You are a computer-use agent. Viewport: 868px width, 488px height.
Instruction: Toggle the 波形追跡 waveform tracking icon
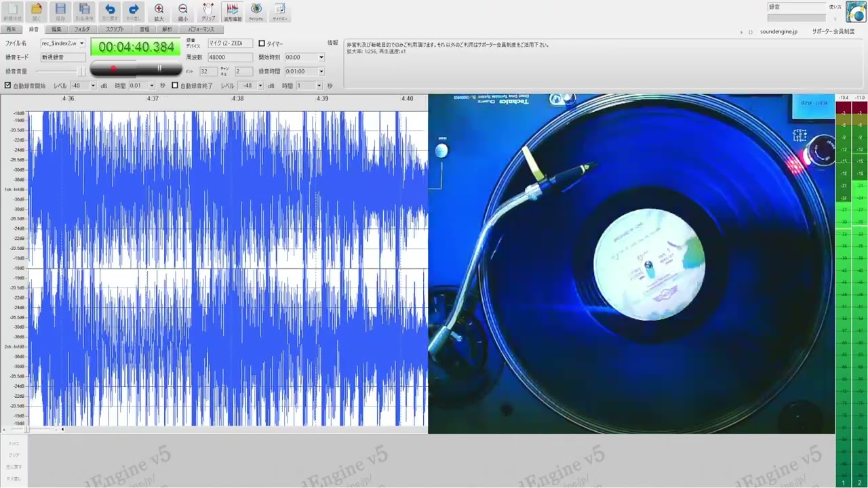(x=233, y=11)
